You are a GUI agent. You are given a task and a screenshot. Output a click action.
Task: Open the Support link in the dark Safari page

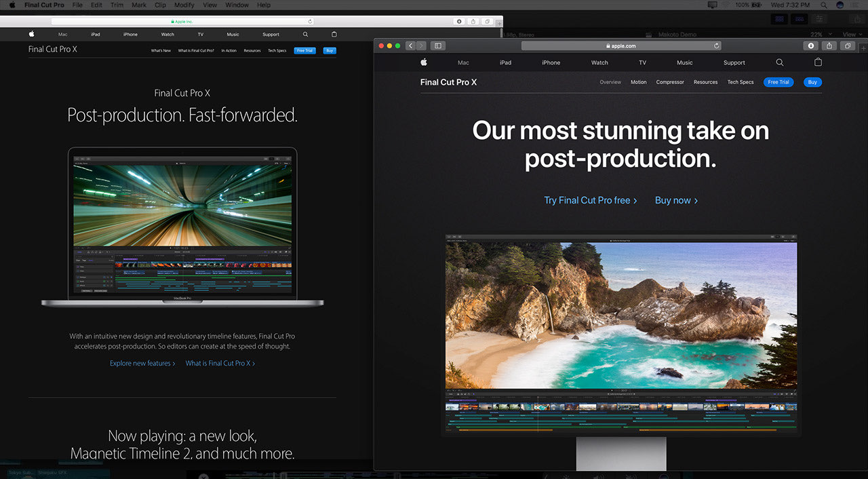[734, 62]
